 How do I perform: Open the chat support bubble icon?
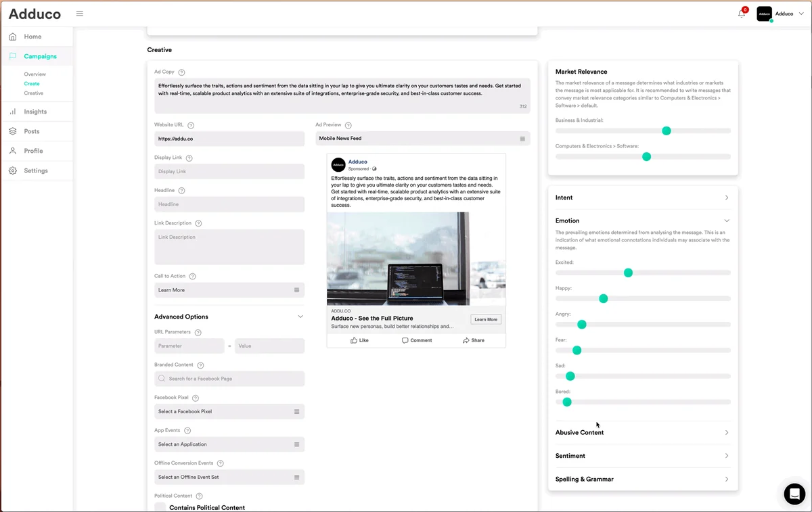click(x=794, y=494)
